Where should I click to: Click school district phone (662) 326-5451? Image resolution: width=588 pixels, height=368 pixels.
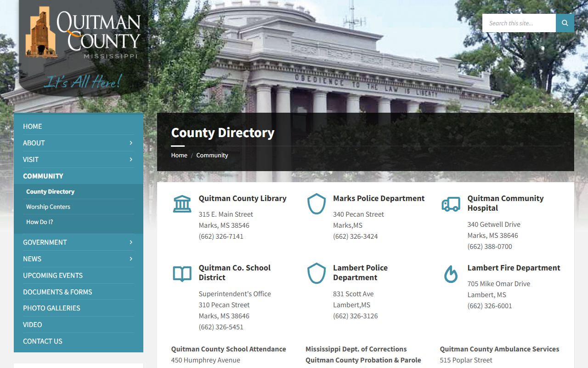221,327
